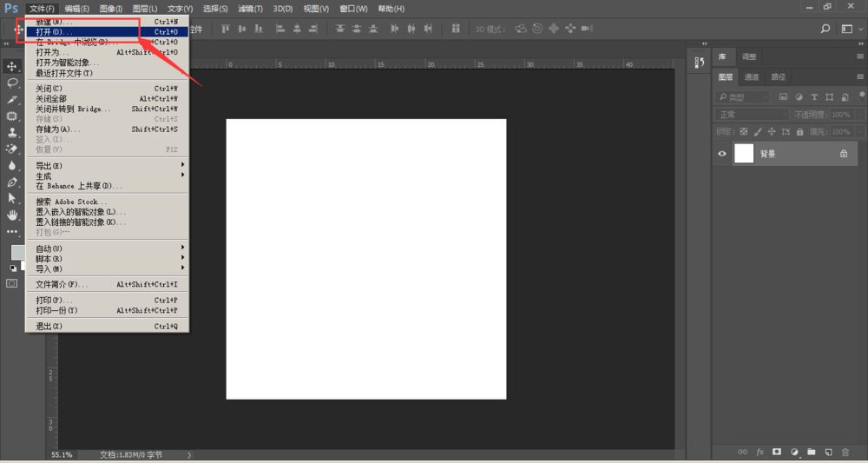The image size is (868, 463).
Task: Click the Auto-Align Layers icon
Action: click(456, 29)
